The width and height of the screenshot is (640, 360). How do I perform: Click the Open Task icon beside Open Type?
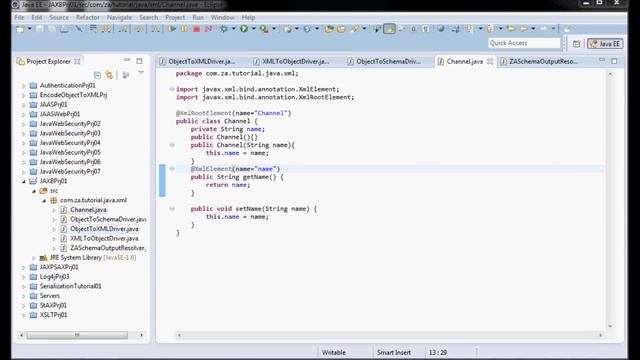point(341,29)
